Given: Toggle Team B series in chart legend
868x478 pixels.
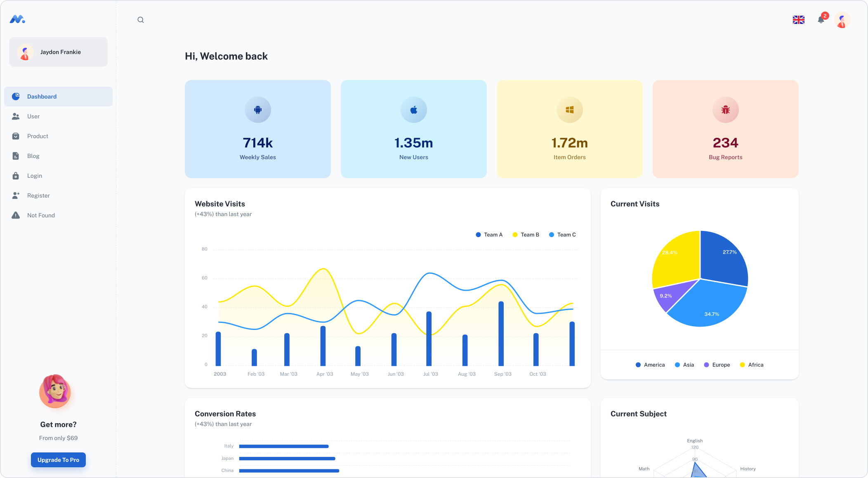Looking at the screenshot, I should tap(526, 235).
